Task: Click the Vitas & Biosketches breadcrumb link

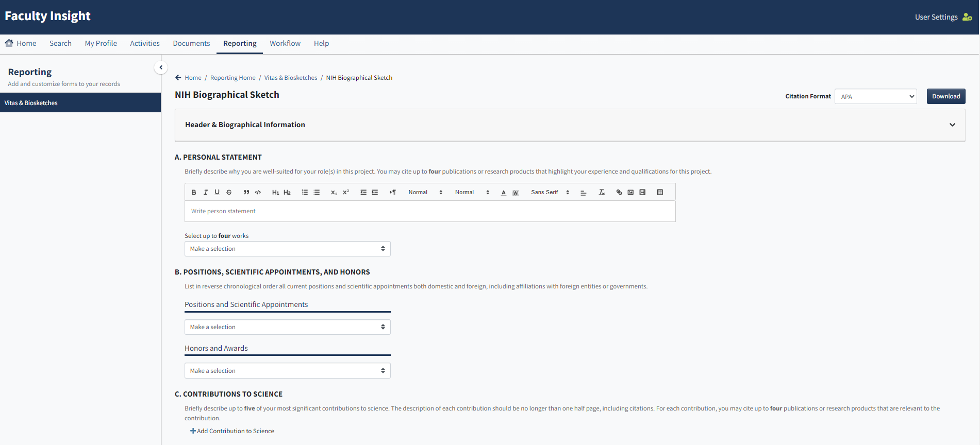Action: tap(291, 78)
